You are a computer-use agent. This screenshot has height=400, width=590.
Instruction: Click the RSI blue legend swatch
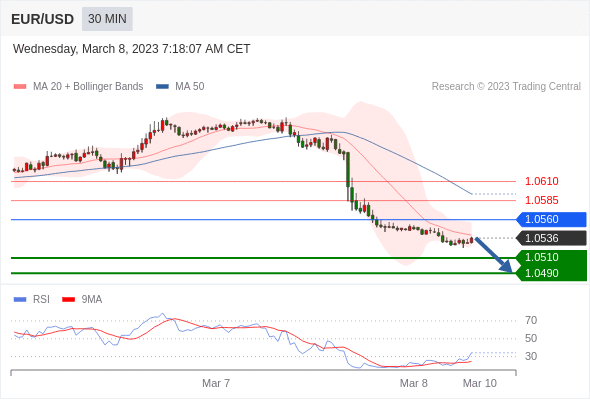[20, 300]
